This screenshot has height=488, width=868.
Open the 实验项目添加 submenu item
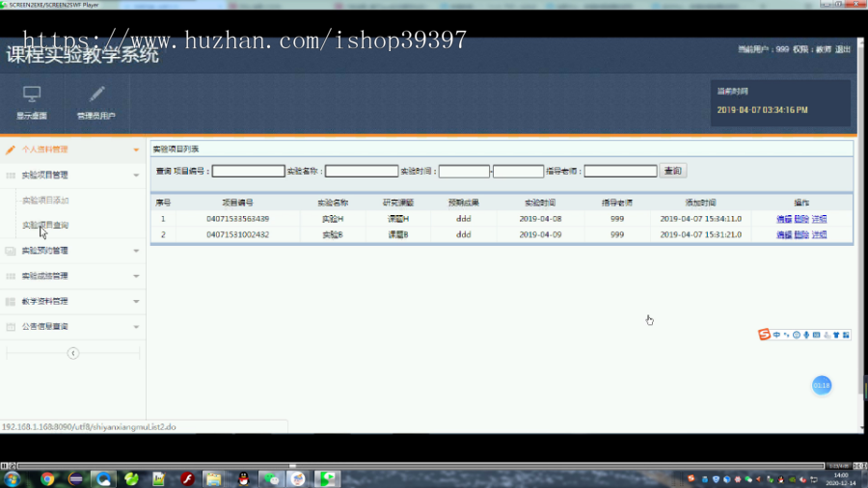(45, 201)
